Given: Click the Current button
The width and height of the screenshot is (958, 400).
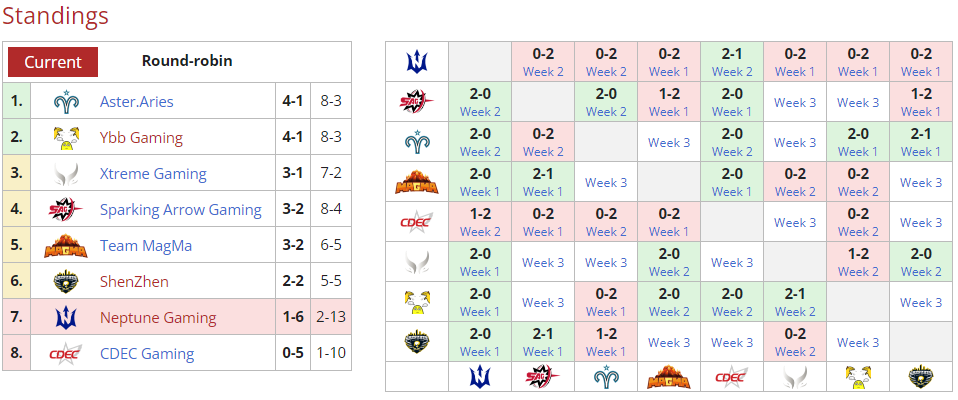Looking at the screenshot, I should coord(53,62).
